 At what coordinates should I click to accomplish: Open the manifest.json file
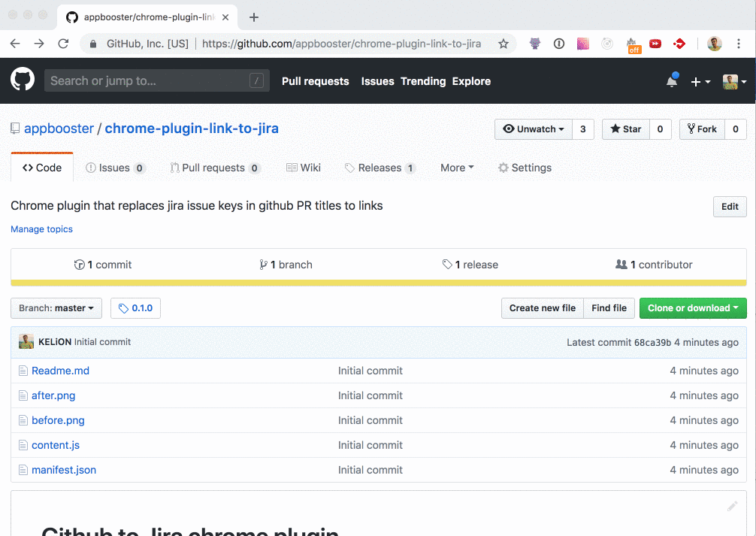point(64,470)
